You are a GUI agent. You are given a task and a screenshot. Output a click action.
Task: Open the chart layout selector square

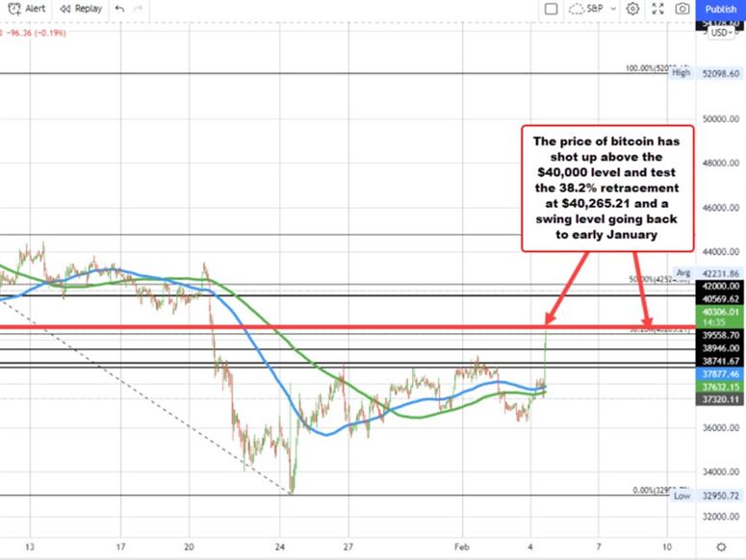pos(549,9)
